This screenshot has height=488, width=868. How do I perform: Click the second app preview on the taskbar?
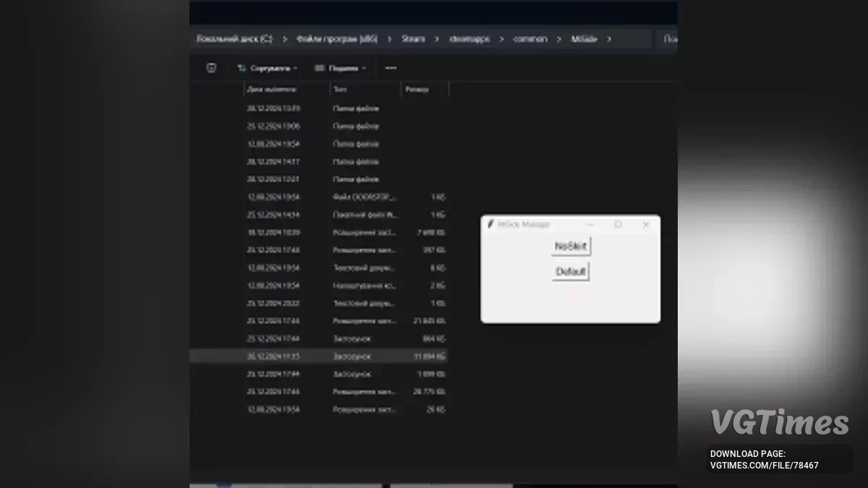pyautogui.click(x=450, y=484)
